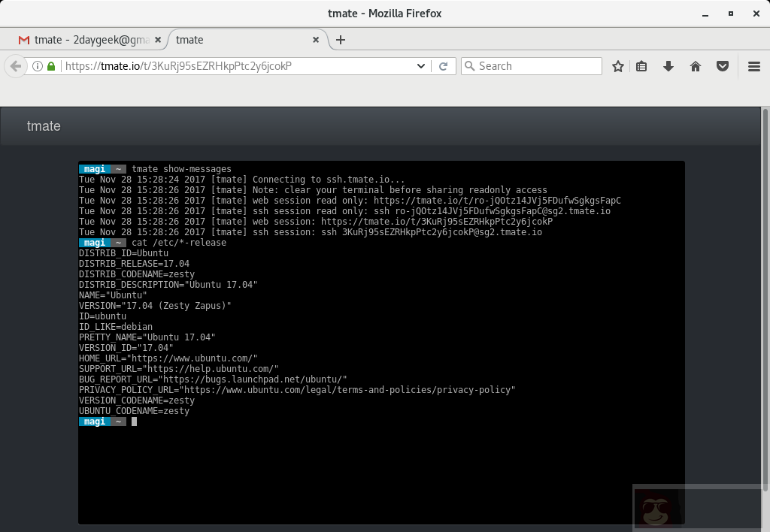Go to the Firefox home page
This screenshot has width=770, height=532.
[x=696, y=66]
